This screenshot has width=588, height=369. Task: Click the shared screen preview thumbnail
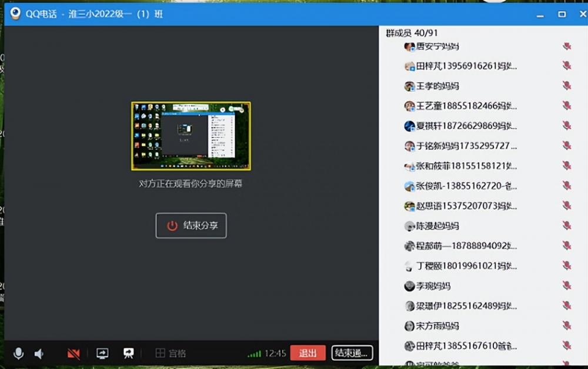tap(191, 136)
